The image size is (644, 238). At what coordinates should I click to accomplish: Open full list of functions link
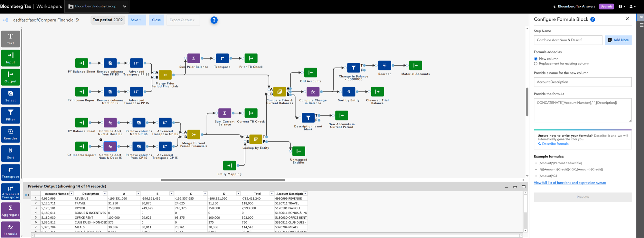click(570, 183)
